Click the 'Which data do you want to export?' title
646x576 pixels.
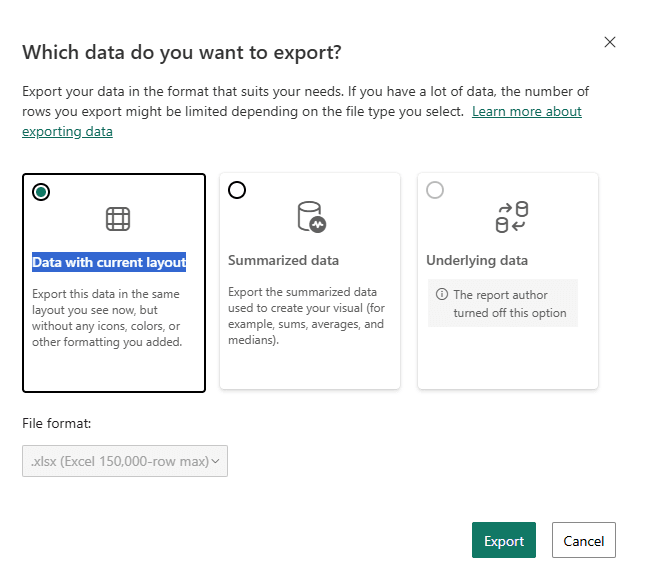182,53
